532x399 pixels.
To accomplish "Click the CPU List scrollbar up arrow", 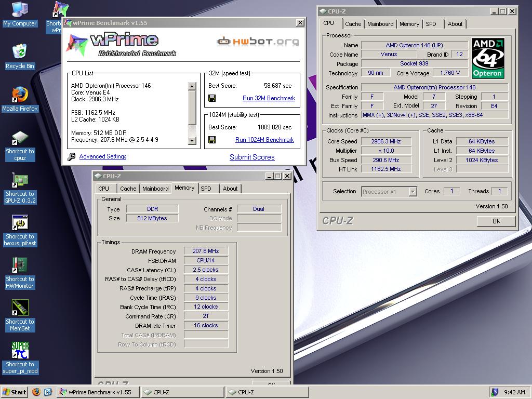I will coord(192,86).
